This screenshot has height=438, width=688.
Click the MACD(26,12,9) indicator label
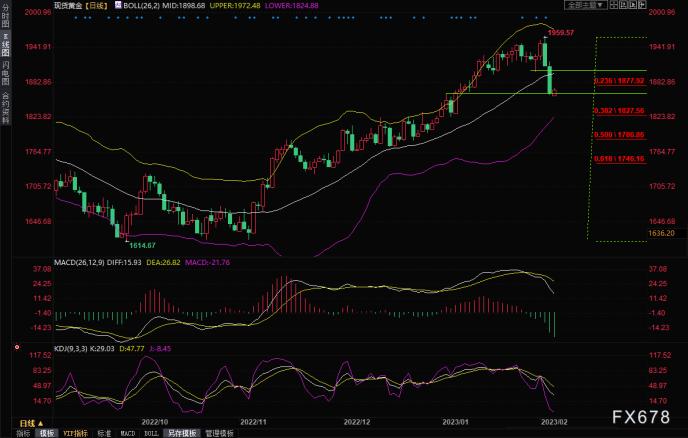click(x=79, y=262)
